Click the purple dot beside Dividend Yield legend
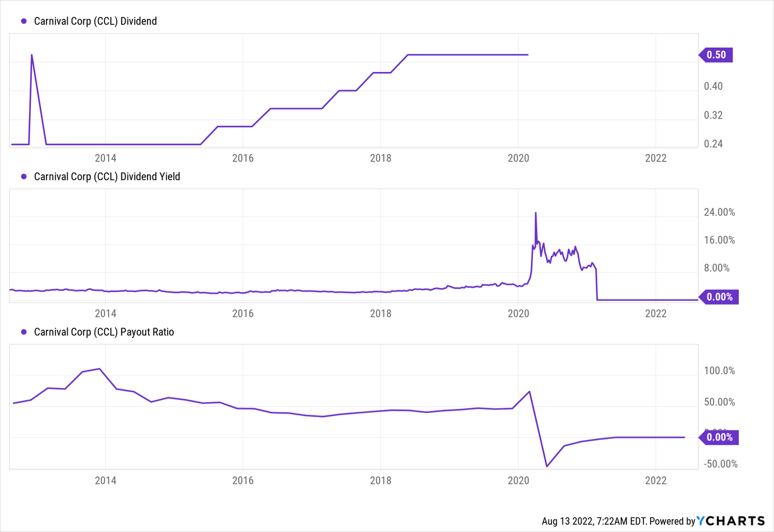The image size is (774, 532). [x=24, y=177]
